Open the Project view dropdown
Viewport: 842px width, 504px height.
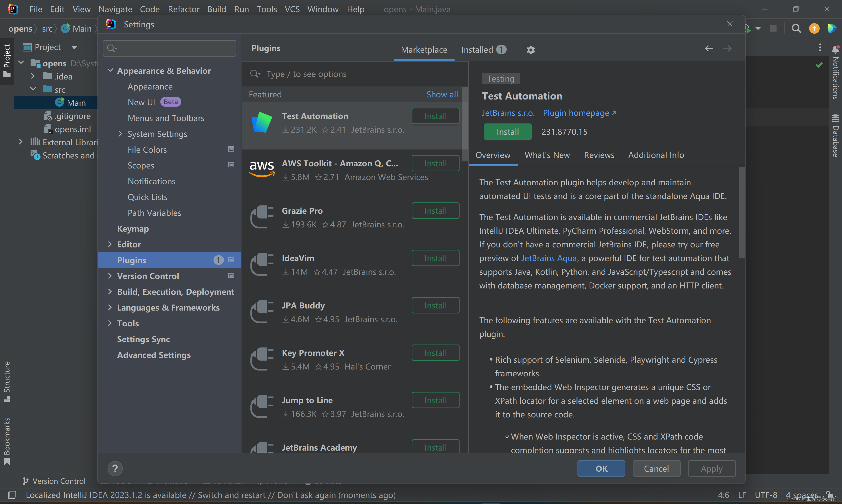click(74, 48)
